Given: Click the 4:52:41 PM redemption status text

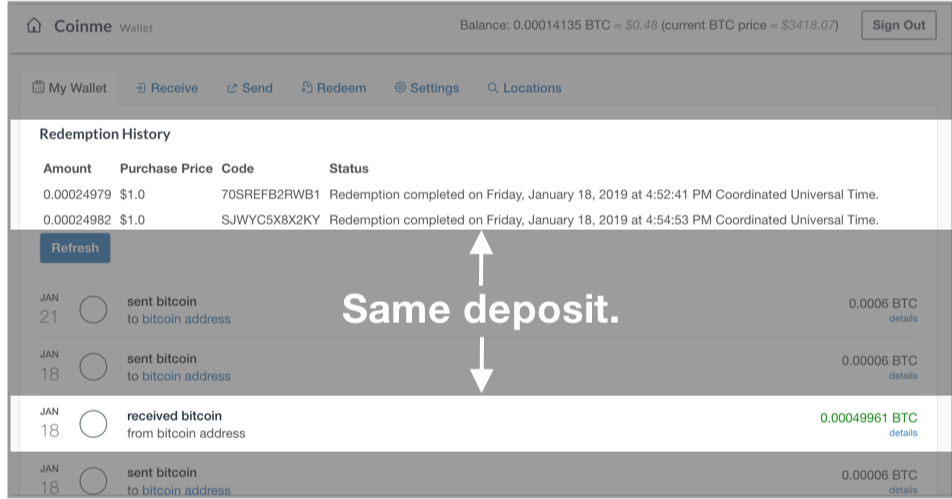Looking at the screenshot, I should click(604, 195).
